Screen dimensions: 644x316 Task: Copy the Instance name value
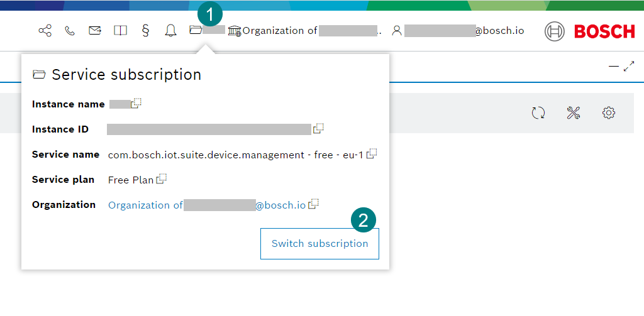(x=136, y=104)
